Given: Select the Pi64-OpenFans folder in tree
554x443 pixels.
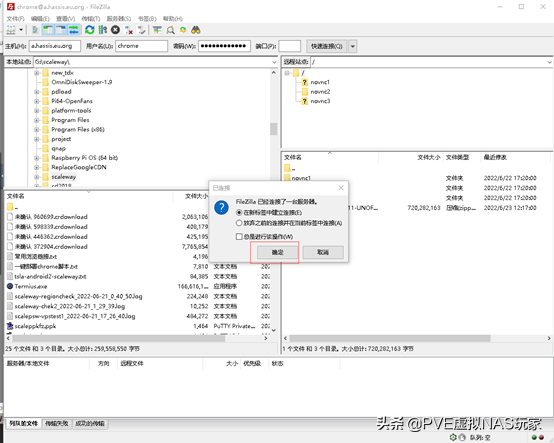Looking at the screenshot, I should tap(72, 101).
